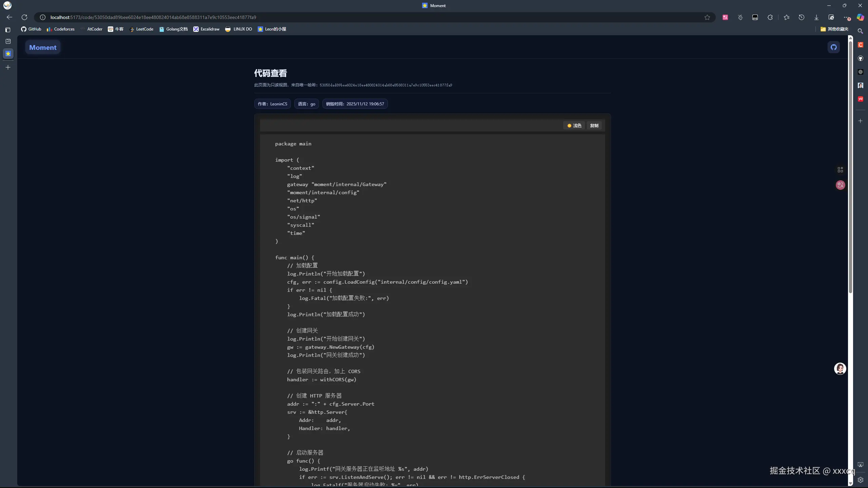868x488 pixels.
Task: Click the page vertical scrollbar thumb
Action: pyautogui.click(x=850, y=166)
